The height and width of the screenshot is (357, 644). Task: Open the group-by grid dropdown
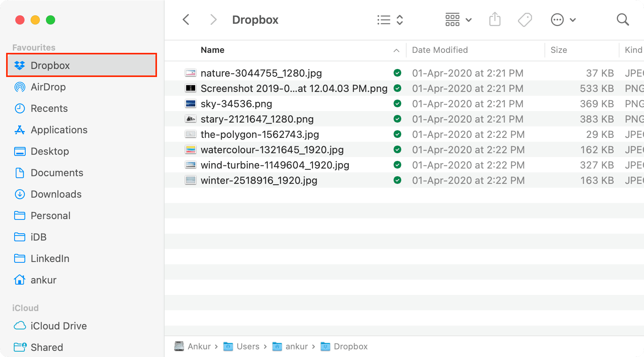(x=458, y=20)
